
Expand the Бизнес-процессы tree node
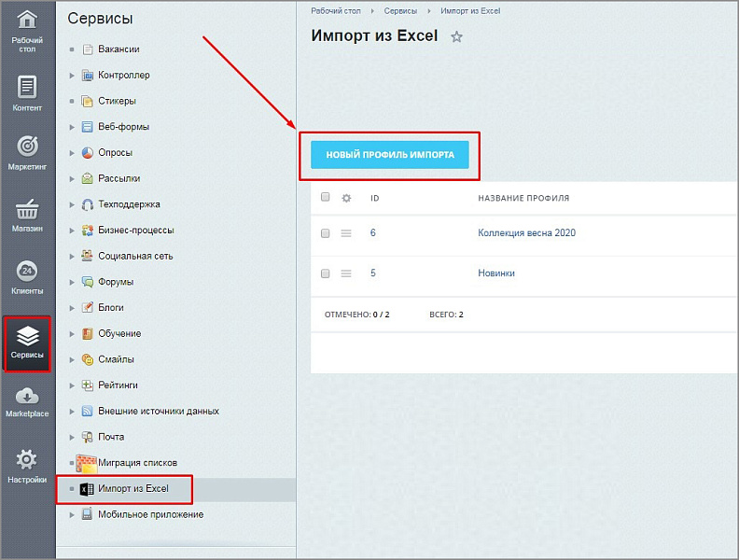(73, 231)
